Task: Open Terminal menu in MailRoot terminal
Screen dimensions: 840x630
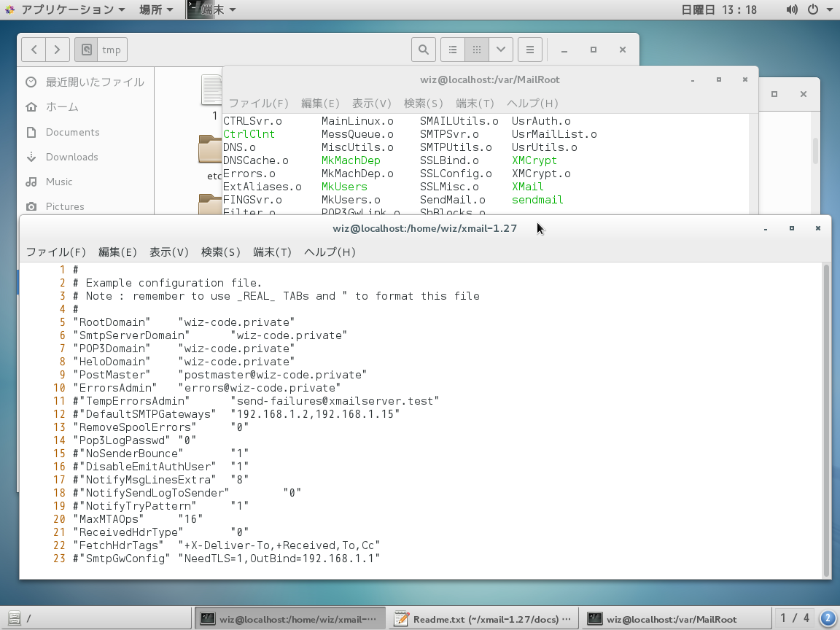Action: tap(475, 104)
